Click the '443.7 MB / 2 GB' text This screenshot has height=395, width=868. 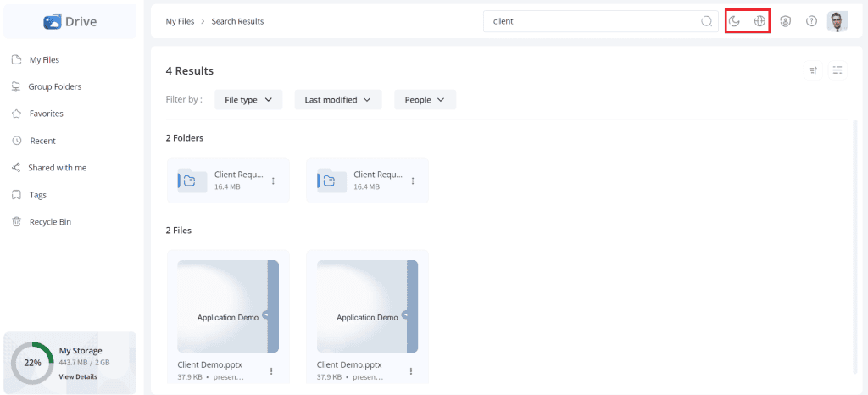(x=84, y=363)
